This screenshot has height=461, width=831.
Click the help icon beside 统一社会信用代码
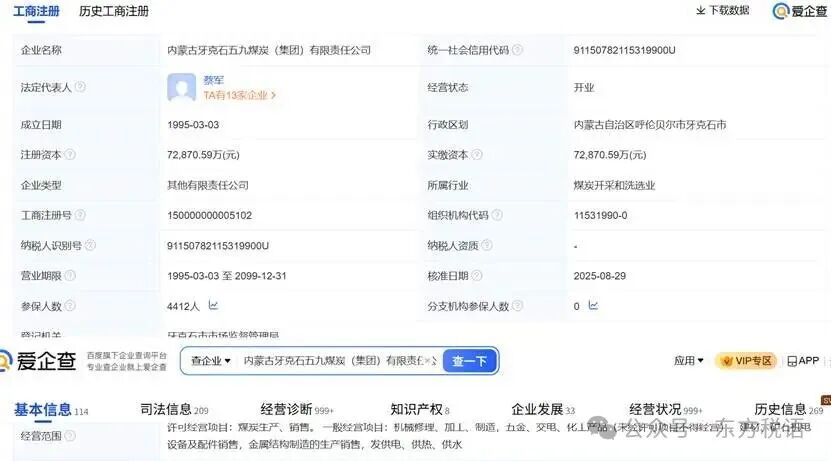pos(518,50)
